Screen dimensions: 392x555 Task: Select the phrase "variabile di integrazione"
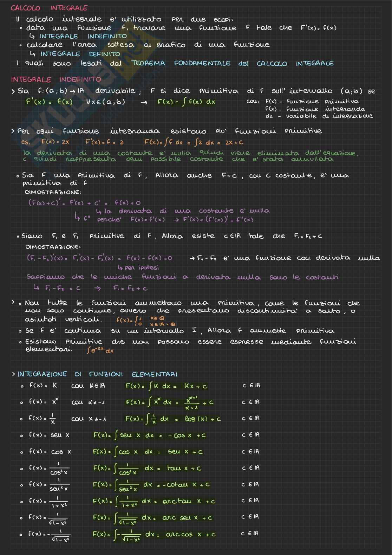(x=329, y=116)
